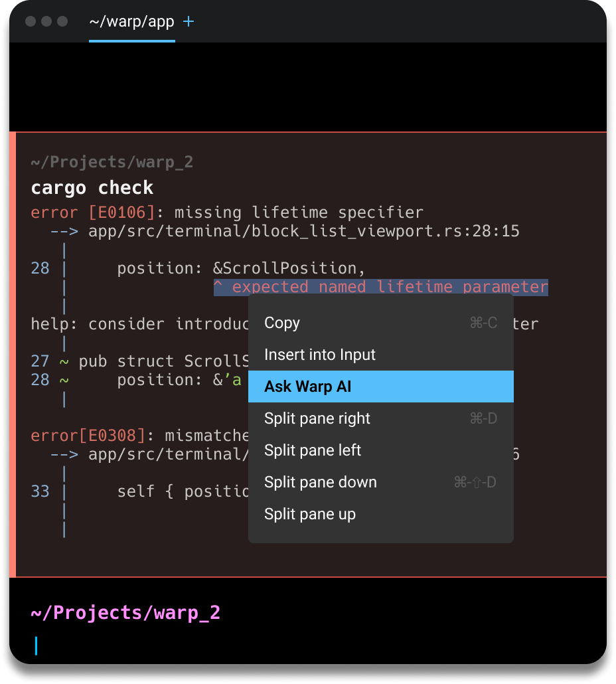Click 'missing lifetime specifier' message
The height and width of the screenshot is (684, 616).
(299, 213)
